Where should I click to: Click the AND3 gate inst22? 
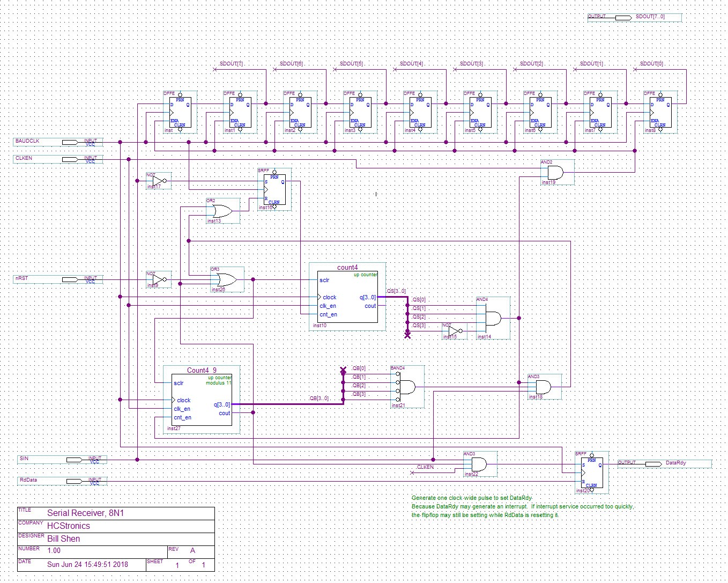478,464
